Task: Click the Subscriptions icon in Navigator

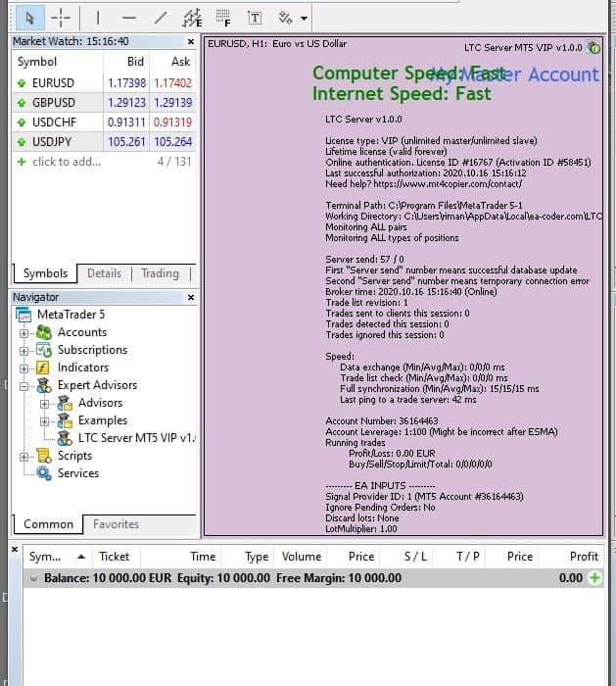Action: 44,350
